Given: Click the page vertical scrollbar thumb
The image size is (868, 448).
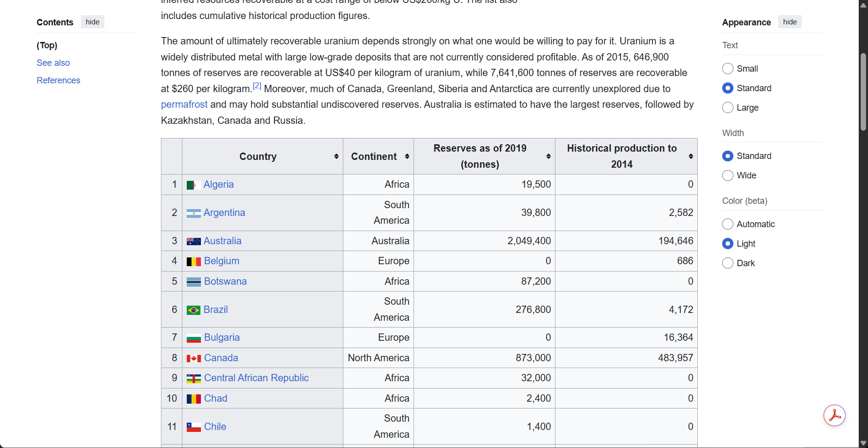Looking at the screenshot, I should (x=863, y=92).
